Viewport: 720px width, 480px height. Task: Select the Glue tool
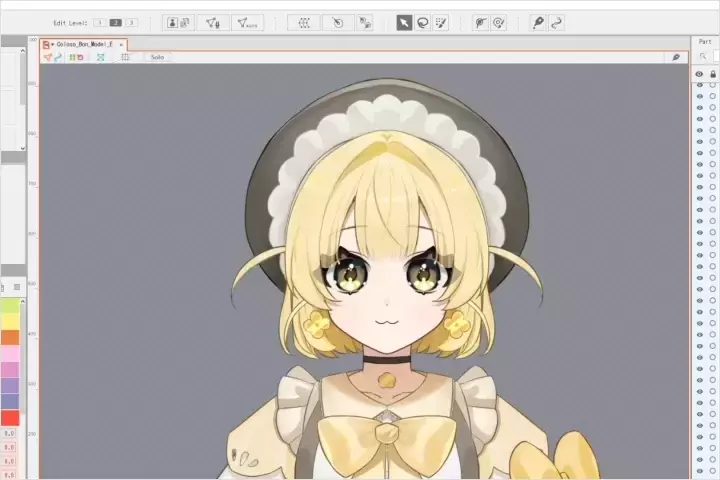click(481, 23)
